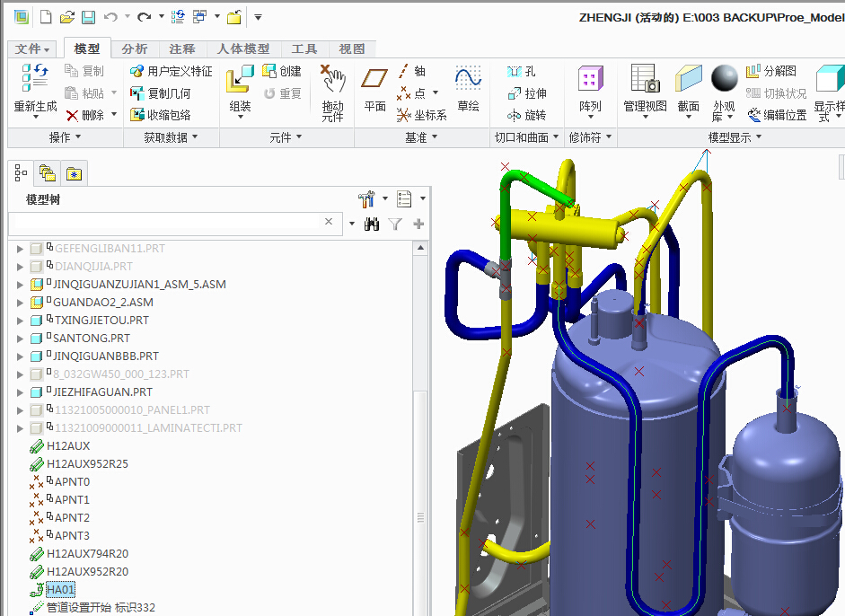The height and width of the screenshot is (616, 845).
Task: Click the plus icon beside the tree filter
Action: pyautogui.click(x=418, y=224)
